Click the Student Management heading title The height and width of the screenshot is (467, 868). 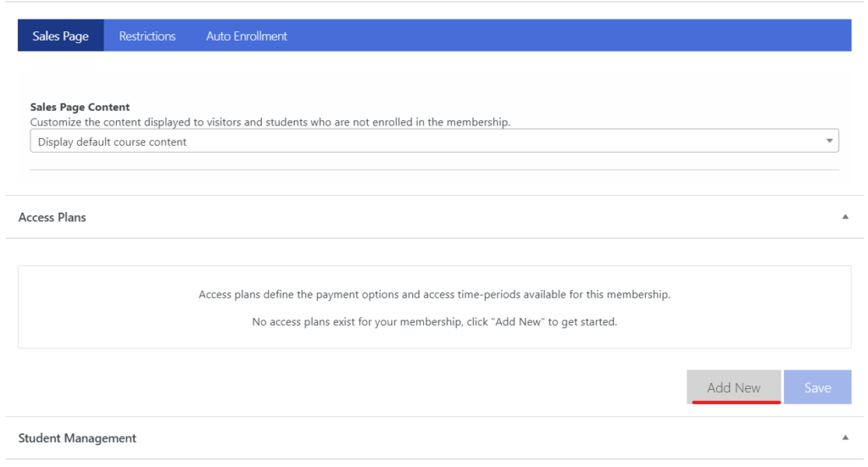tap(77, 438)
